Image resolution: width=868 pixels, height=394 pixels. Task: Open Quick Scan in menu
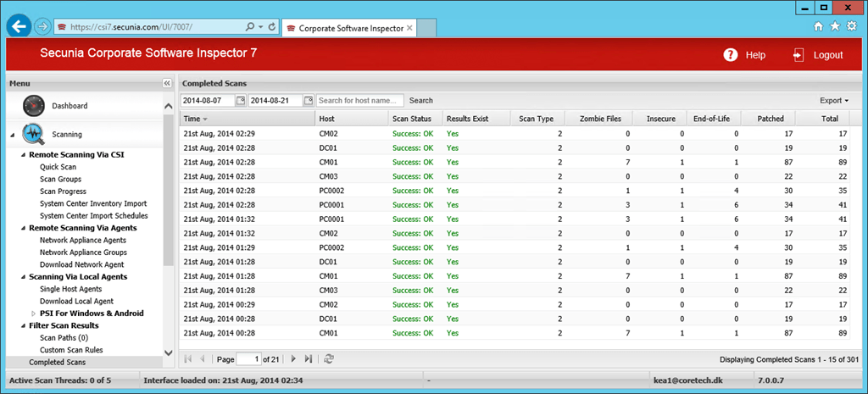tap(58, 167)
